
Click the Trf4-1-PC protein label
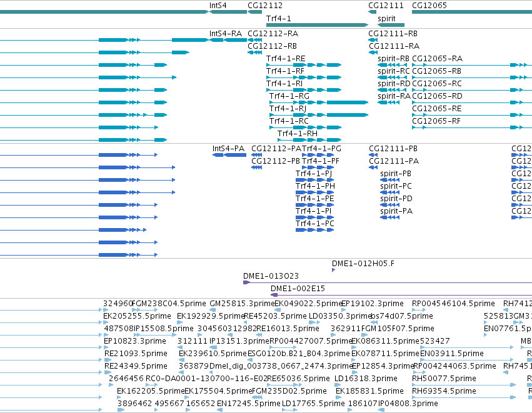point(315,224)
